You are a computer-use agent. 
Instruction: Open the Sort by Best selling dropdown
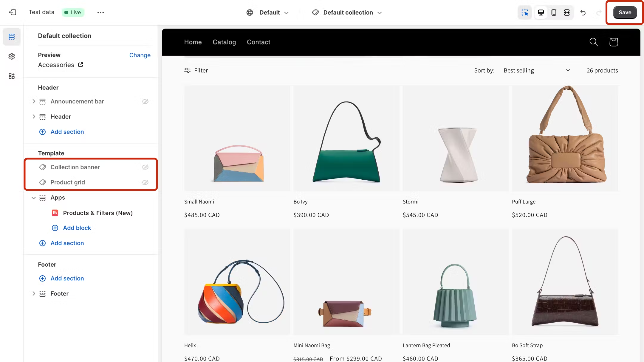(x=536, y=71)
